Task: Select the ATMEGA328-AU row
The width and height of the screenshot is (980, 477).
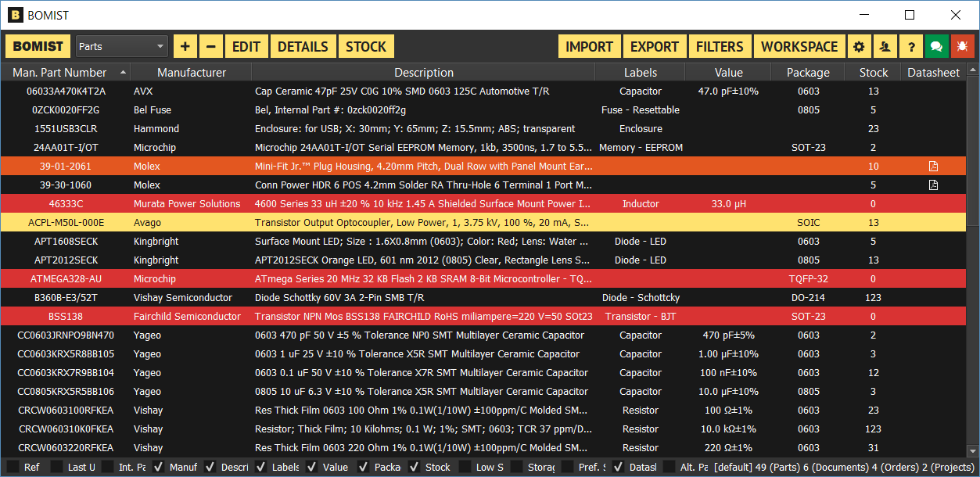Action: pyautogui.click(x=483, y=279)
